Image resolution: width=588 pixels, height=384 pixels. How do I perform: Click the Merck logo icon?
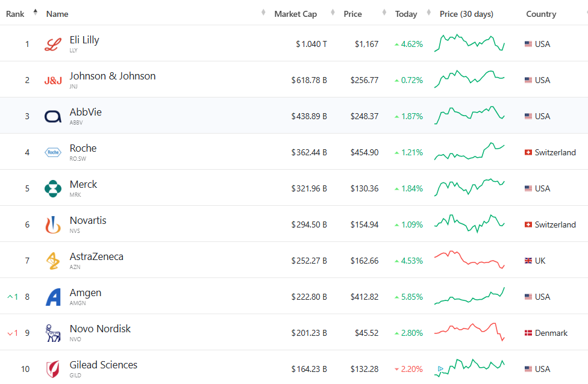(x=53, y=188)
